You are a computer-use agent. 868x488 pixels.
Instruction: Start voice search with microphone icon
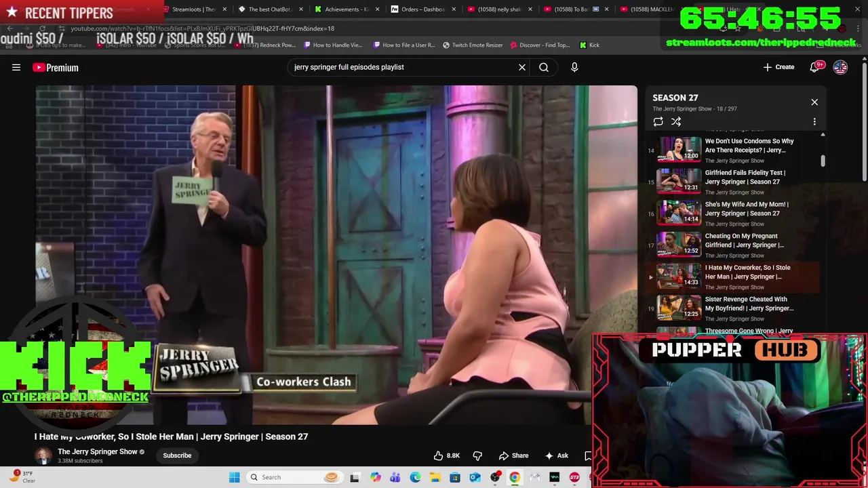[574, 67]
